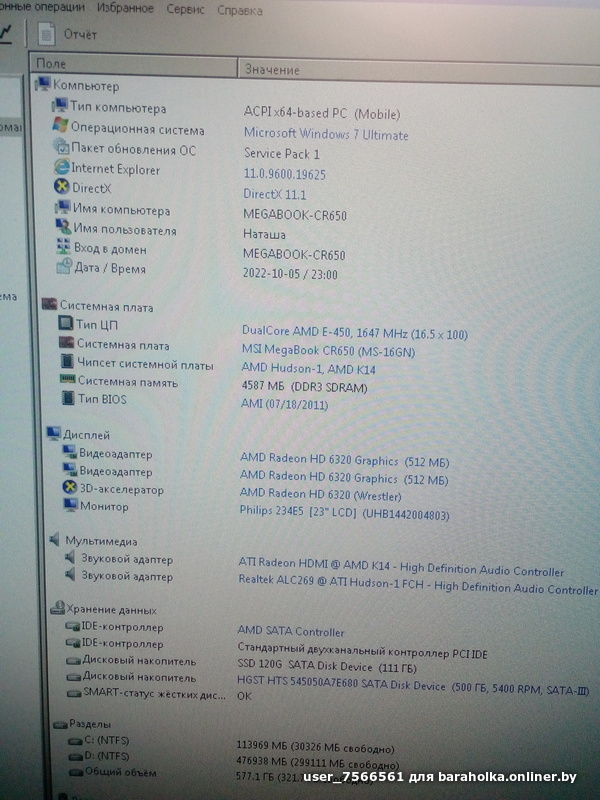600x800 pixels.
Task: Click the Вход в домен row icon
Action: [x=63, y=247]
